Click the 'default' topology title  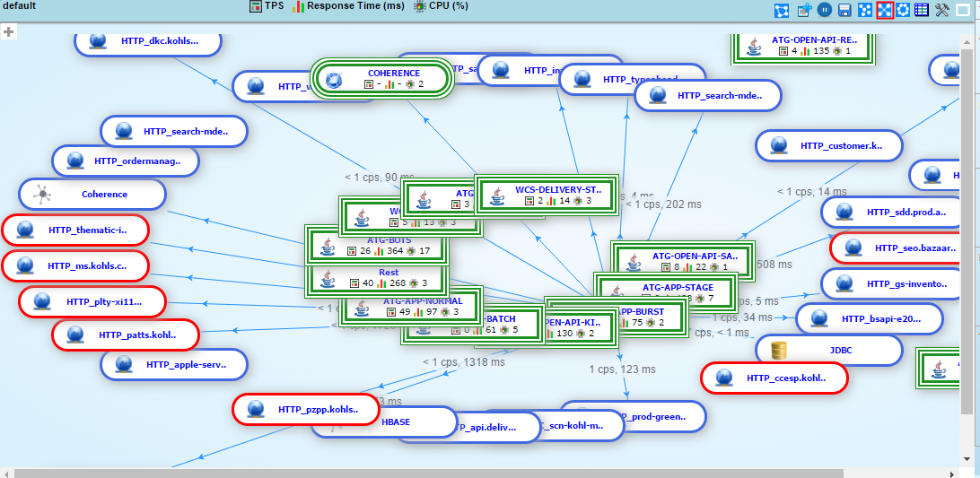20,5
